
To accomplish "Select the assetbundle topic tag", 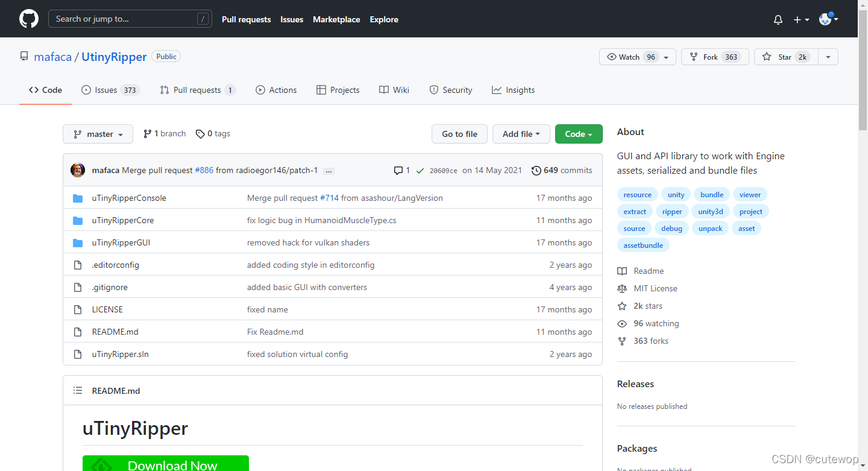I will pos(643,245).
